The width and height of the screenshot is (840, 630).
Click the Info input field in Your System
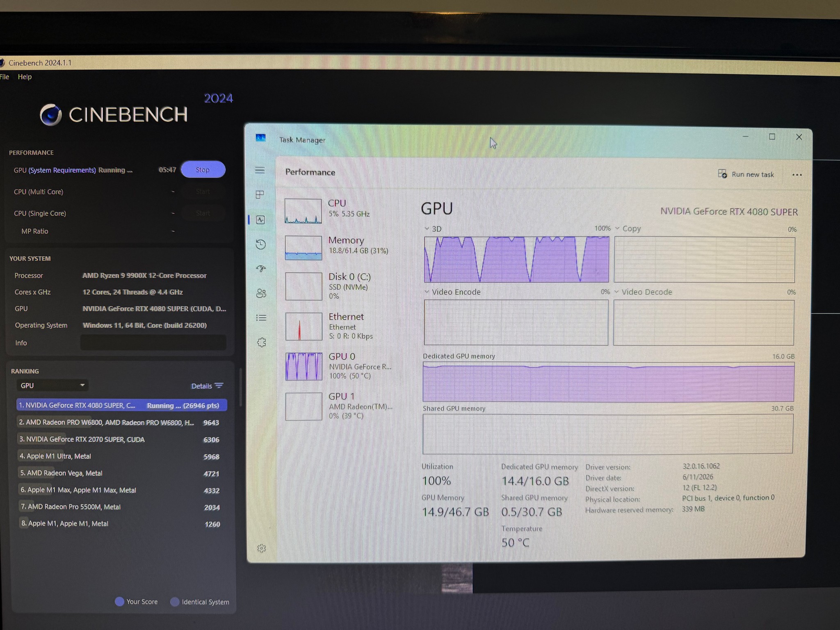pos(153,342)
